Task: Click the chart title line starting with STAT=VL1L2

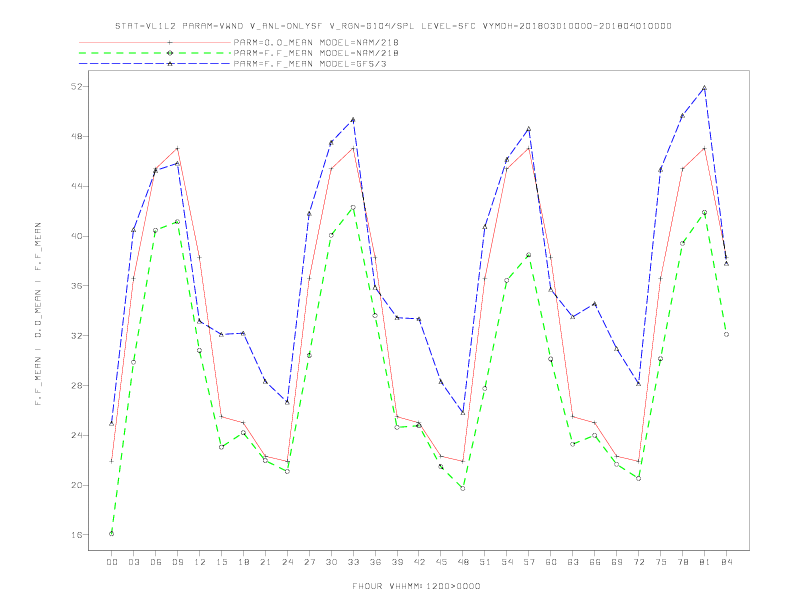Action: click(x=393, y=26)
